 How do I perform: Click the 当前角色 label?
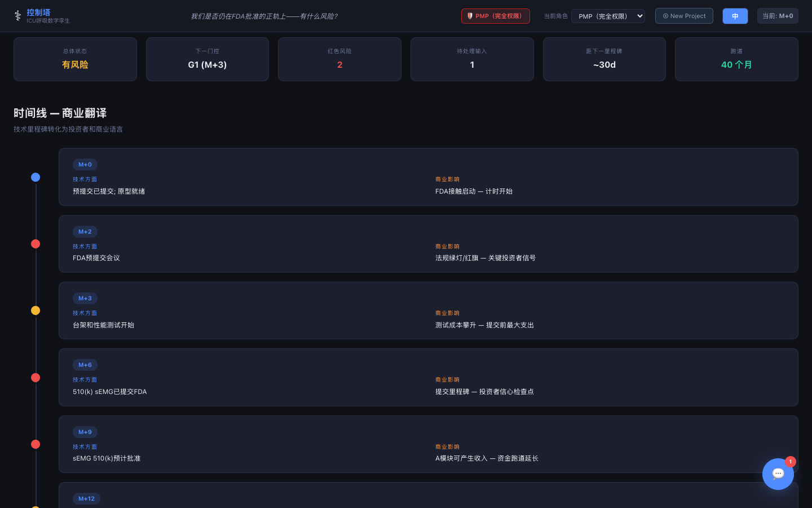556,16
